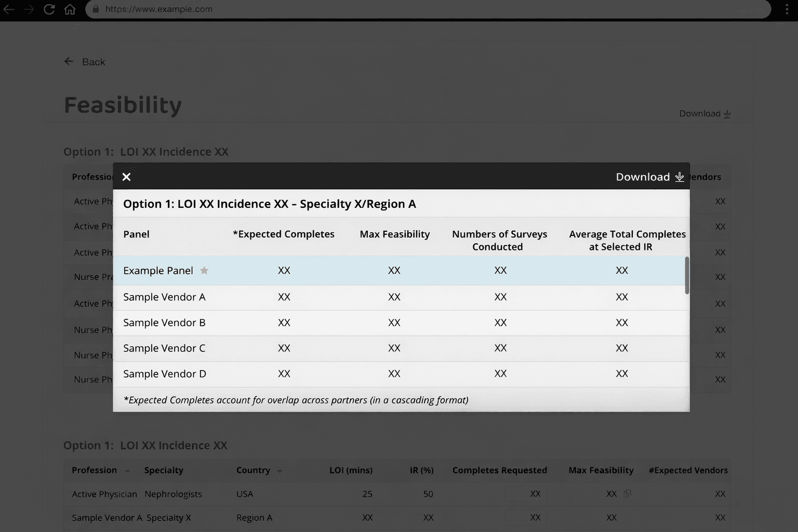Click the back arrow icon beside Back
798x532 pixels.
tap(69, 61)
